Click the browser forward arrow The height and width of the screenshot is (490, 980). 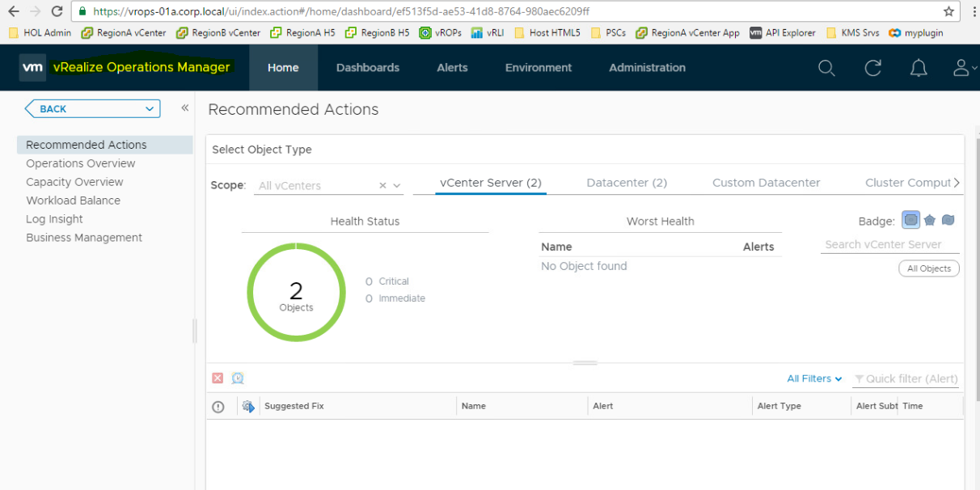tap(35, 11)
